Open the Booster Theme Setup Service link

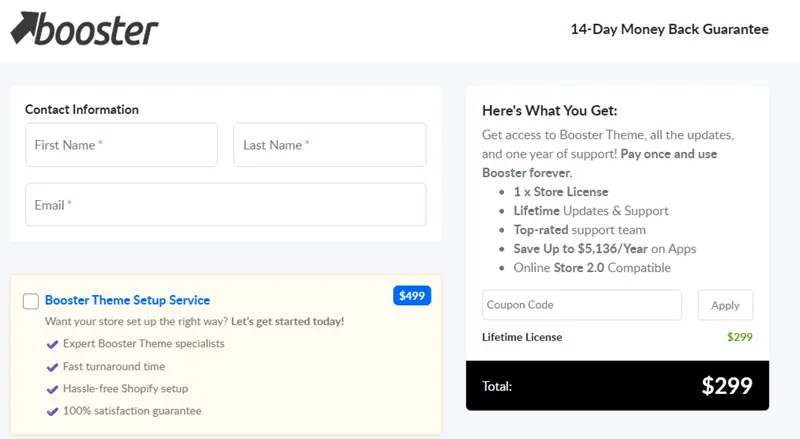[x=128, y=300]
